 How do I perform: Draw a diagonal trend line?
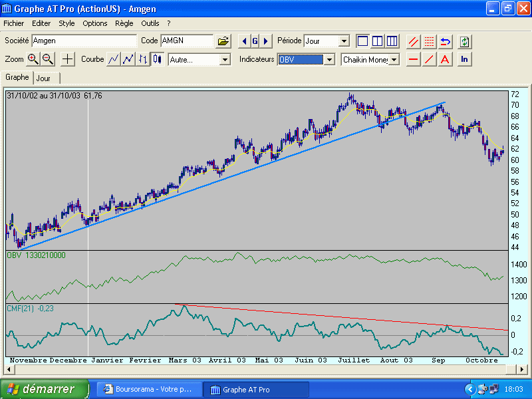(x=429, y=59)
